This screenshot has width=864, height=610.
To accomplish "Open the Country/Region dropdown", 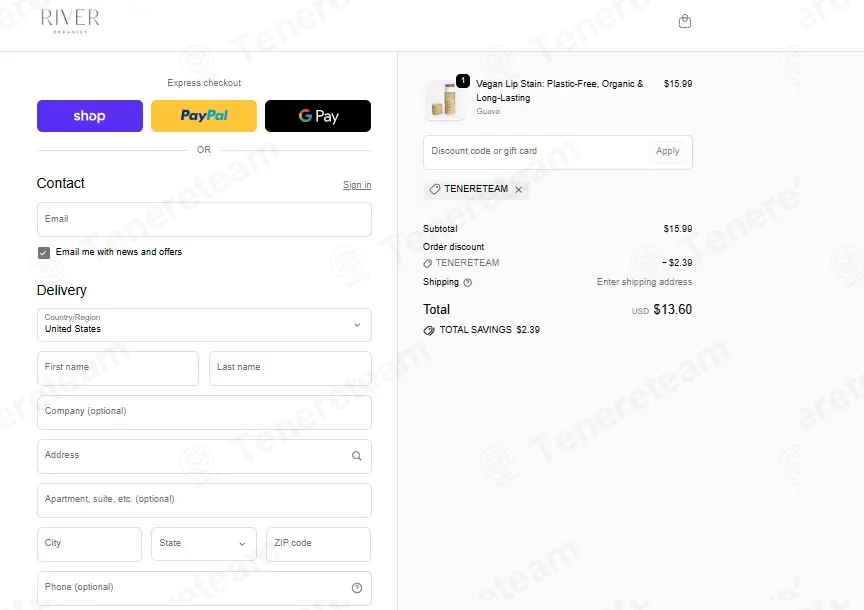I will tap(204, 325).
